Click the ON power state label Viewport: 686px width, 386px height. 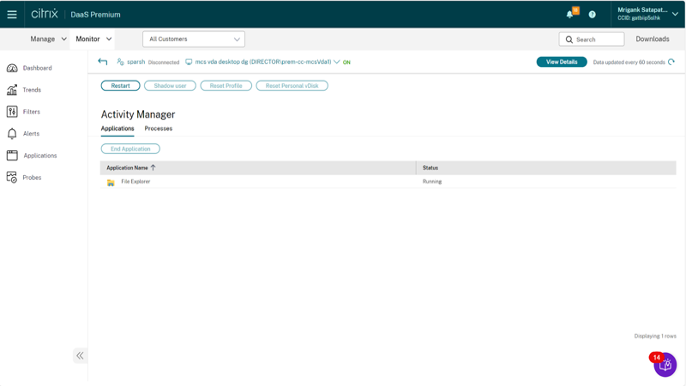(x=346, y=62)
